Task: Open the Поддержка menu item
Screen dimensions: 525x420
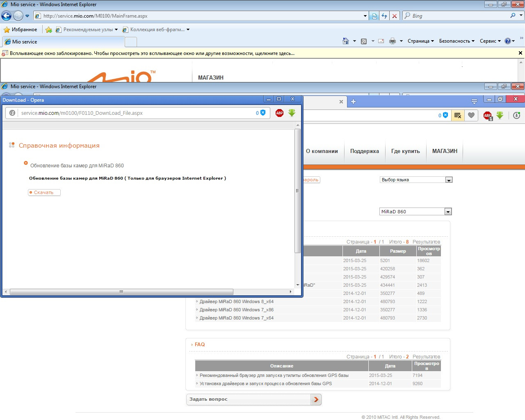Action: 365,151
